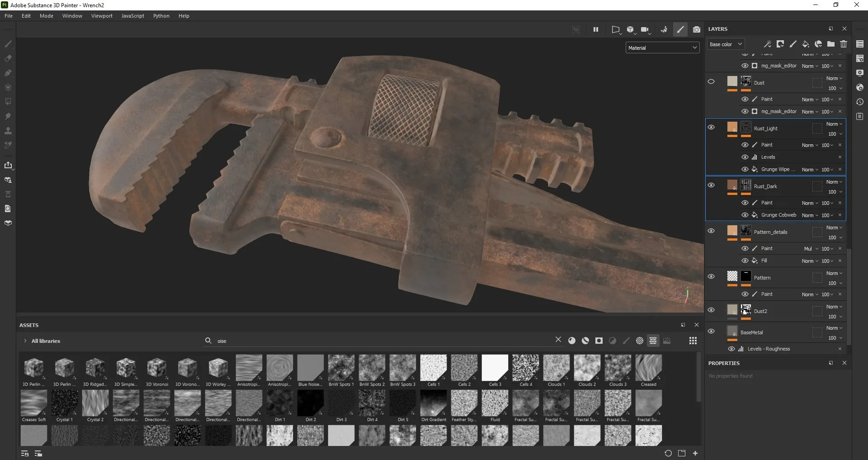
Task: Hide the Dust2 layer
Action: coord(711,310)
